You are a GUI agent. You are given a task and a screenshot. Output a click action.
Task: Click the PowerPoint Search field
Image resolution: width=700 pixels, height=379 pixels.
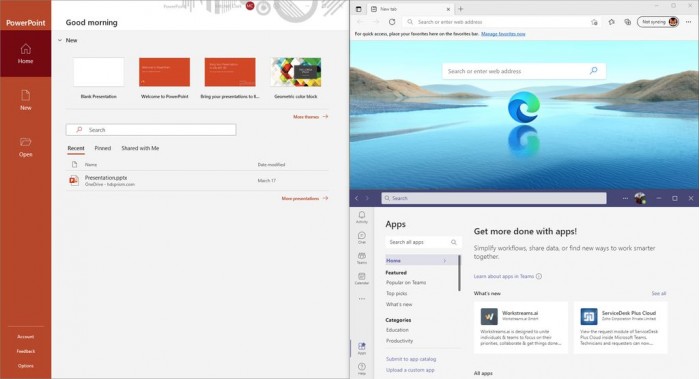click(151, 130)
